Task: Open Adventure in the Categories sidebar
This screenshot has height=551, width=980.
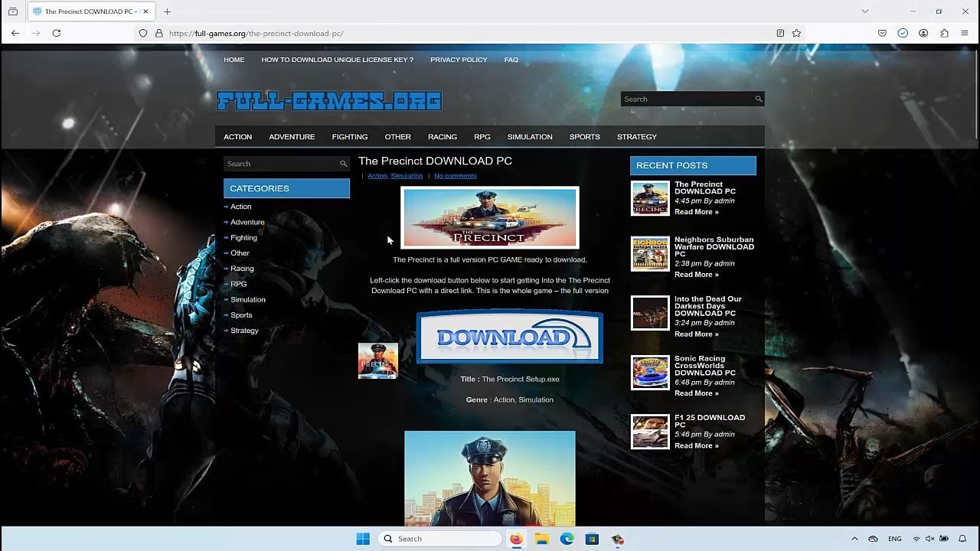Action: coord(247,222)
